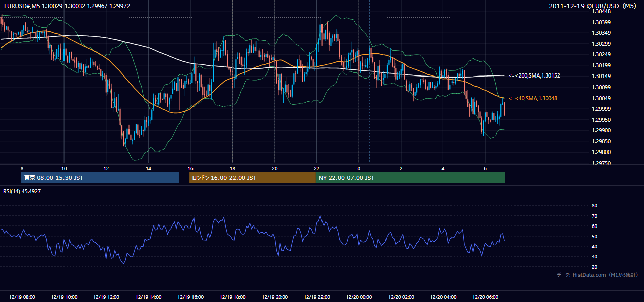Viewport: 644px width, 302px height.
Task: Click RSI axis level 40
Action: tap(594, 247)
